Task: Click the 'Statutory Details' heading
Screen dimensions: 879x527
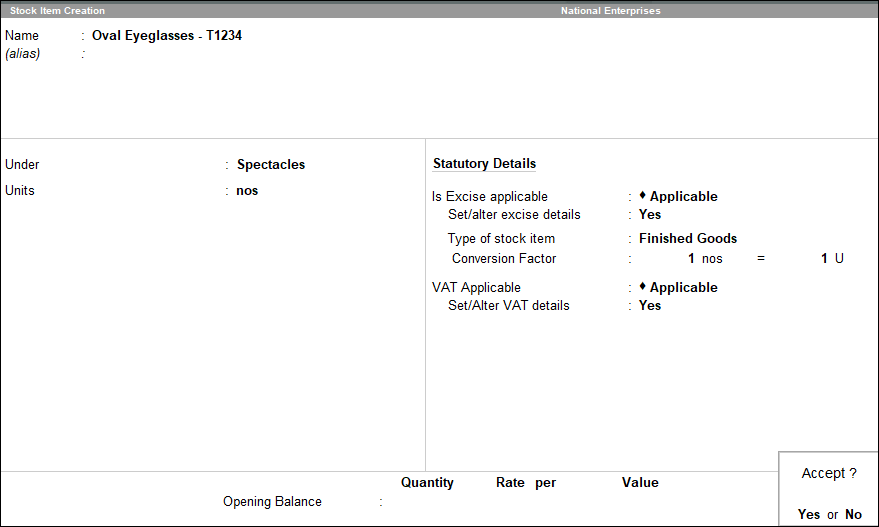Action: tap(484, 163)
